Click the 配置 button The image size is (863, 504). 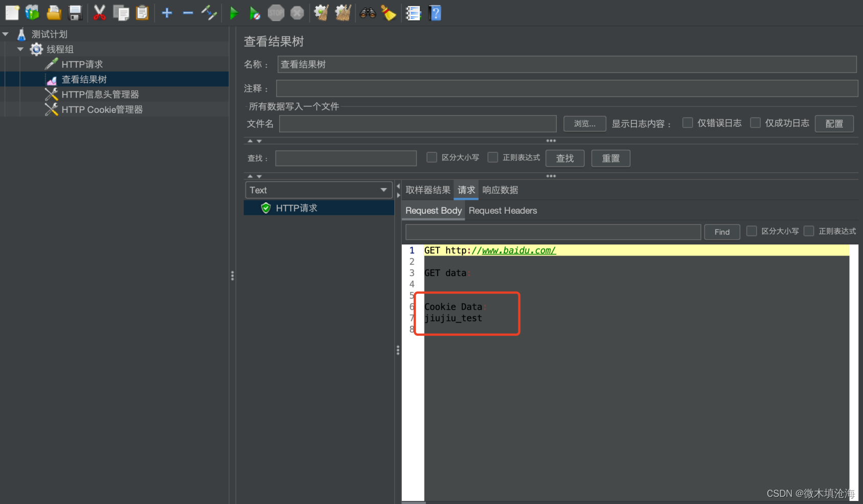[834, 124]
